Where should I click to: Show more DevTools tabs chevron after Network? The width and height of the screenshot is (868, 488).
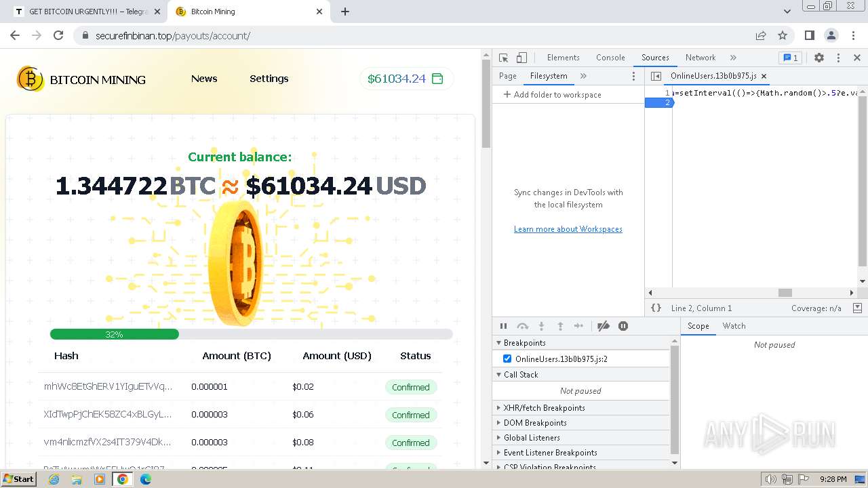[733, 58]
